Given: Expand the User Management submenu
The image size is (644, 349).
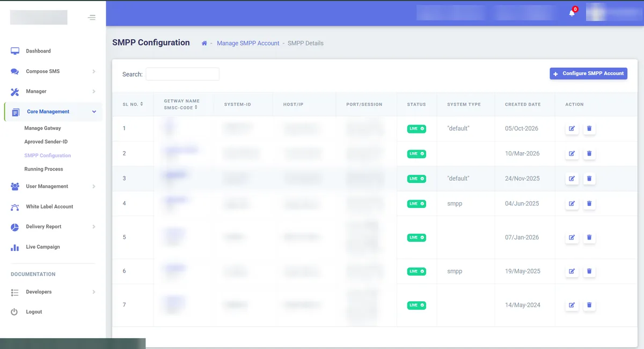Looking at the screenshot, I should tap(94, 187).
